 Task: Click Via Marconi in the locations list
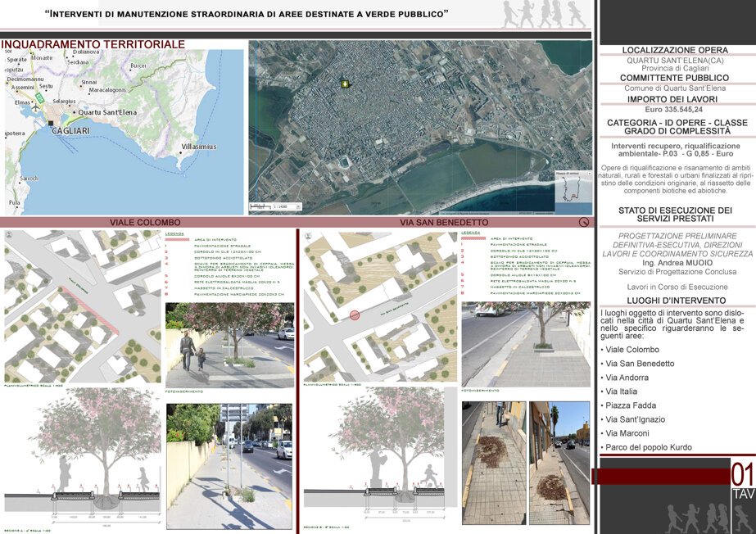[627, 433]
